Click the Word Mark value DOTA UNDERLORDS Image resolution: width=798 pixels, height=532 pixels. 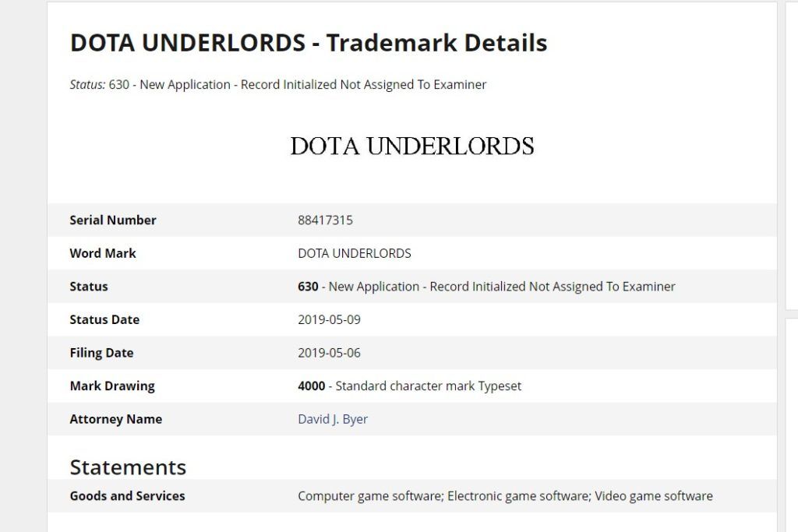[x=355, y=253]
